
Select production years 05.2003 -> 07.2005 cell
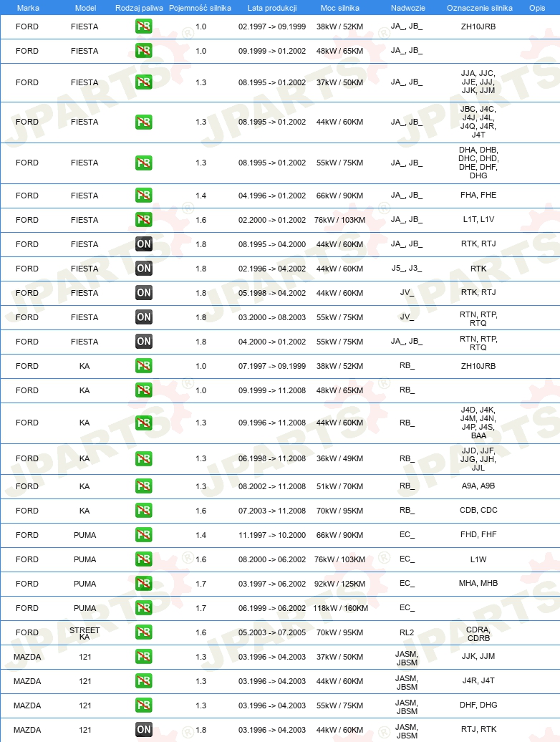tap(272, 632)
